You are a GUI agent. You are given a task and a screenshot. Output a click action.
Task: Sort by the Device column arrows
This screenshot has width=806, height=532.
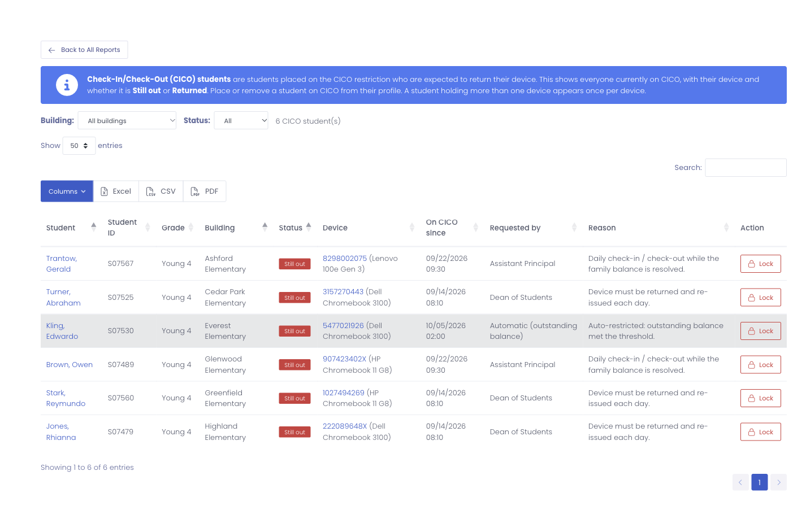(412, 228)
